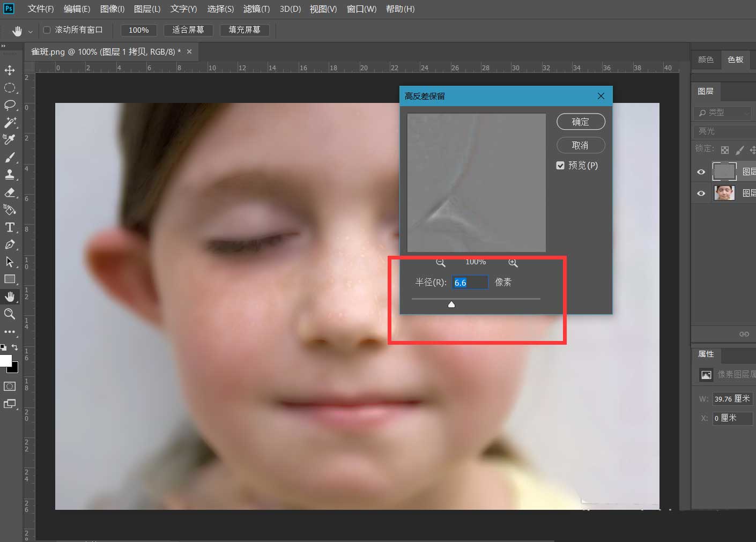The height and width of the screenshot is (542, 756).
Task: Select the Horizontal Type tool
Action: point(10,227)
